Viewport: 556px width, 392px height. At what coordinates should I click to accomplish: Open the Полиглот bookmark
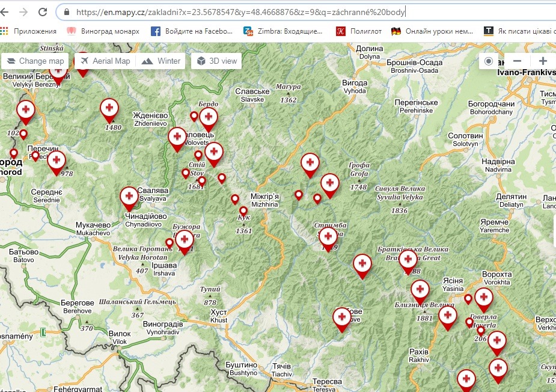coord(359,31)
